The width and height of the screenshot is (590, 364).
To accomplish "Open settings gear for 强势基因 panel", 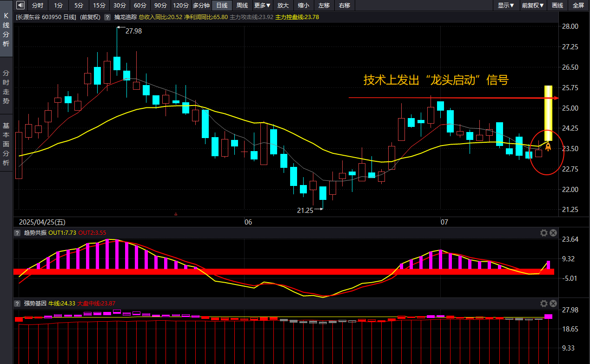I will click(x=544, y=303).
